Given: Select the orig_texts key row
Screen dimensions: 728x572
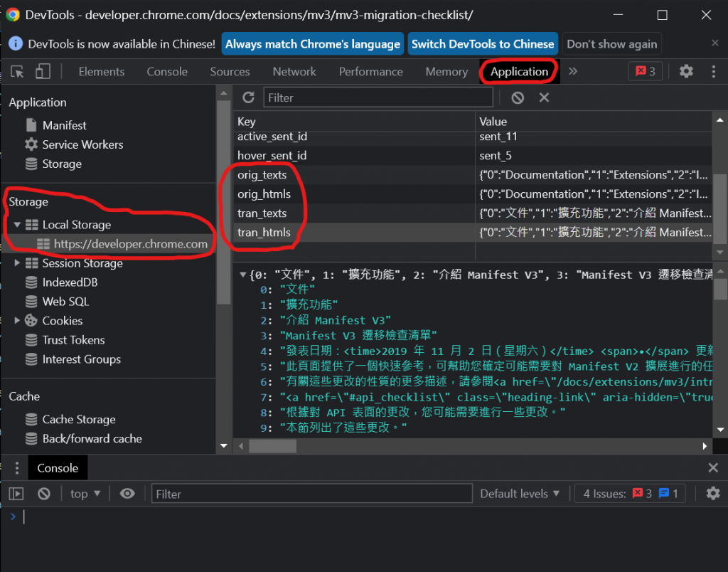Looking at the screenshot, I should point(472,175).
